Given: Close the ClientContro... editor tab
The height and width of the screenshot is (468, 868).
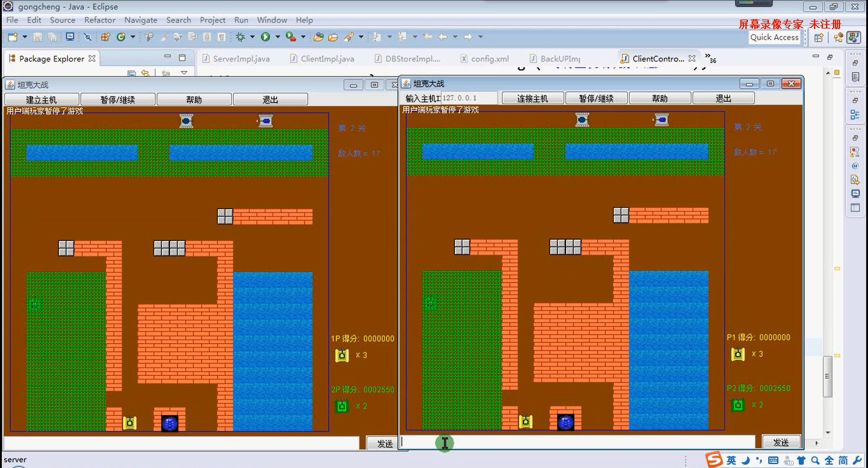Looking at the screenshot, I should point(692,58).
